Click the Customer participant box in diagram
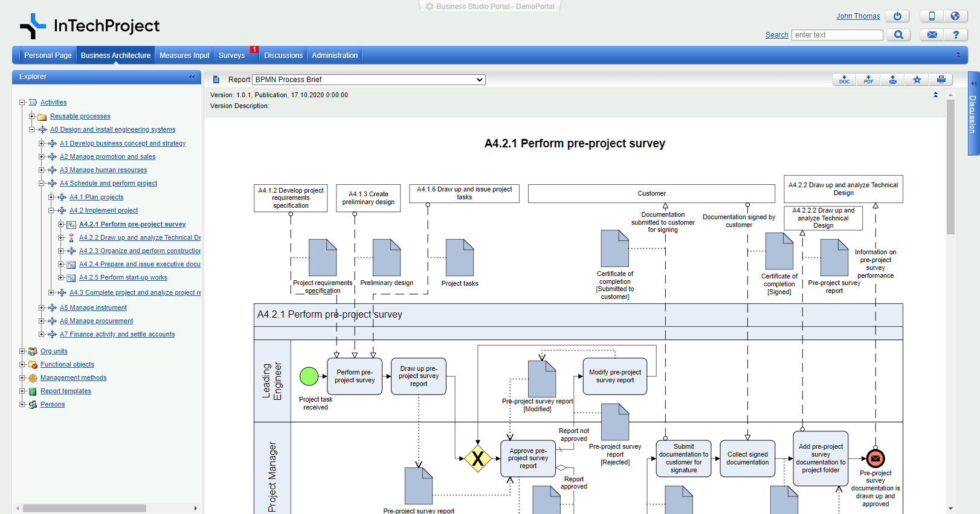Screen dimensions: 980x514 click(x=651, y=194)
